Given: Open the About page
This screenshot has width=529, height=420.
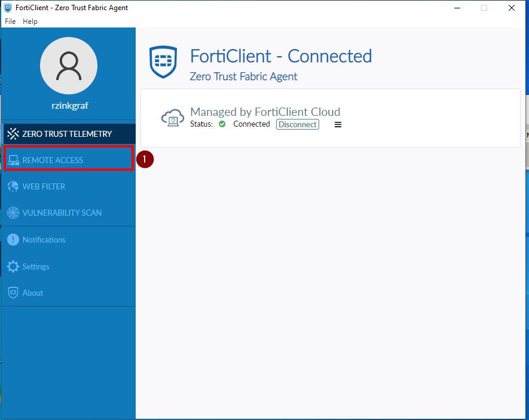Looking at the screenshot, I should pos(69,293).
